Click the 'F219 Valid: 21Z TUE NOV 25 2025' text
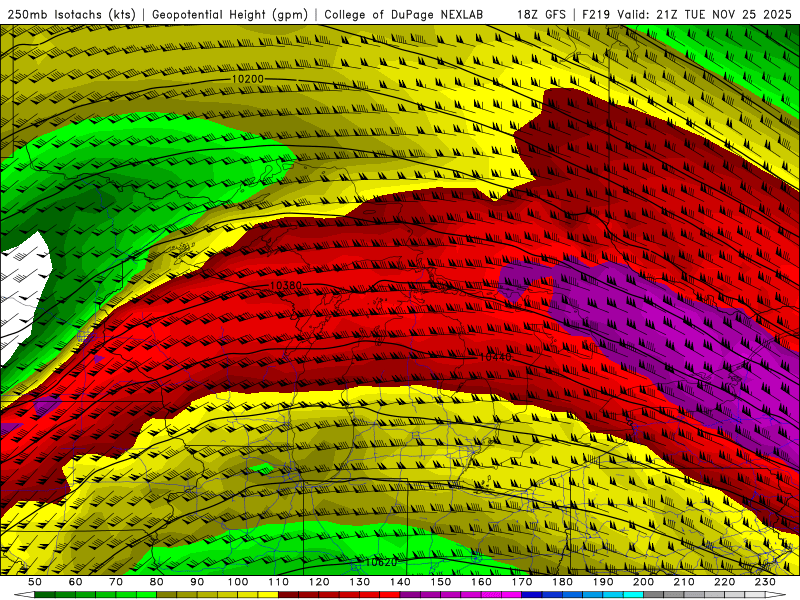 (x=687, y=15)
